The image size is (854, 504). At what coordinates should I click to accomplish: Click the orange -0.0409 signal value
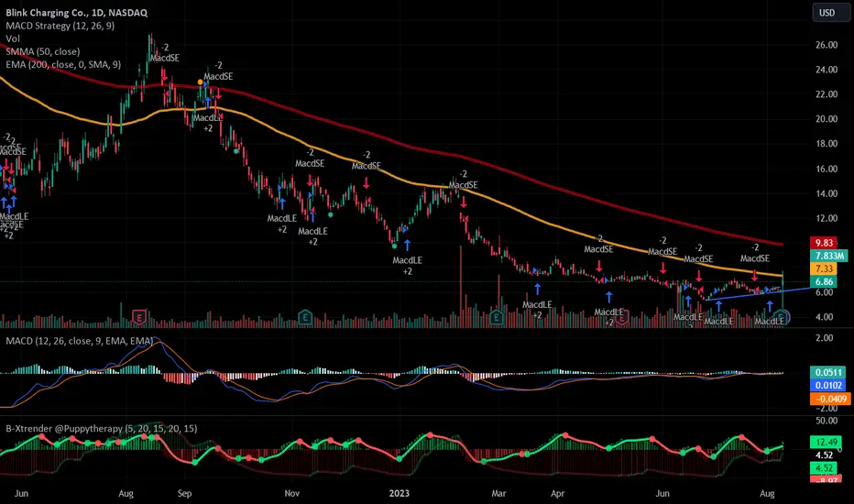click(x=829, y=399)
